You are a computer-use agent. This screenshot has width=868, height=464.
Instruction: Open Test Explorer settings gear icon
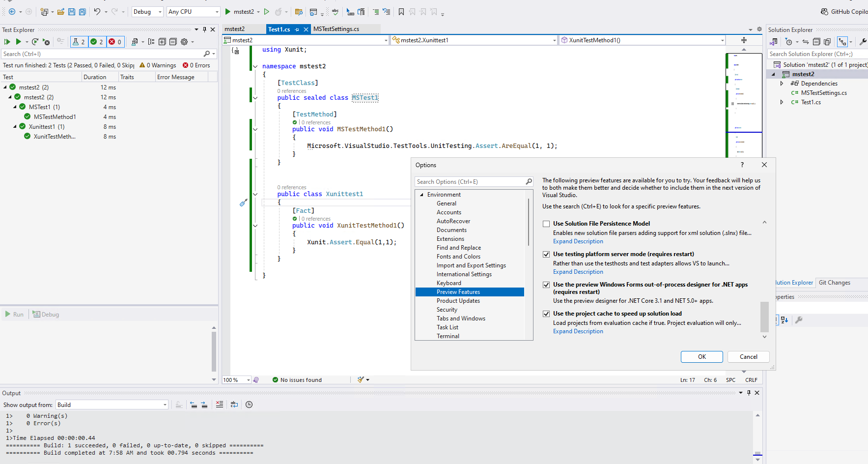coord(184,42)
